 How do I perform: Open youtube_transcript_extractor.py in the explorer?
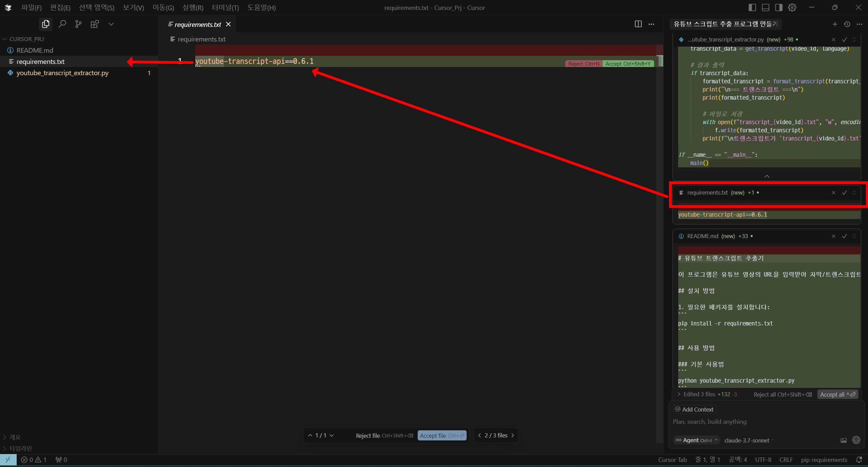point(63,73)
